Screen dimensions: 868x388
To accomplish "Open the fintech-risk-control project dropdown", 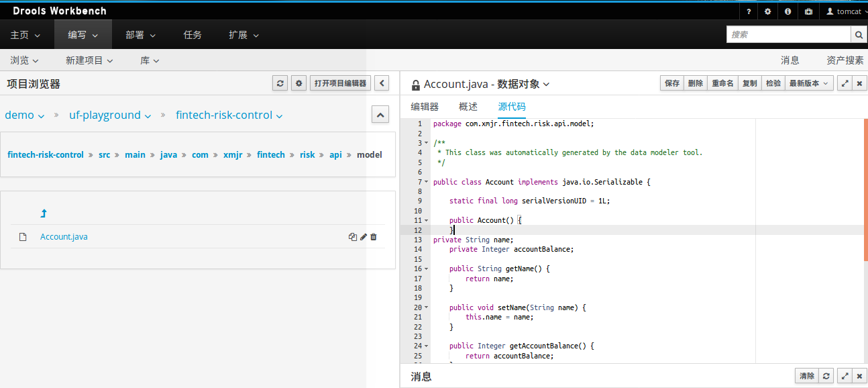I will tap(229, 115).
